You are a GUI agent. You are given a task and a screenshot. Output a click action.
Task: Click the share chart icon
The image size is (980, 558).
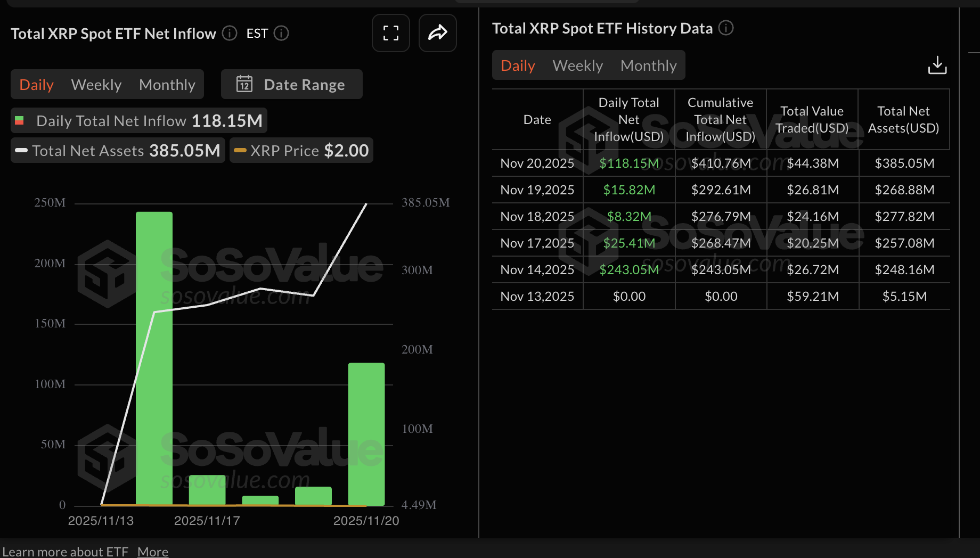coord(437,33)
